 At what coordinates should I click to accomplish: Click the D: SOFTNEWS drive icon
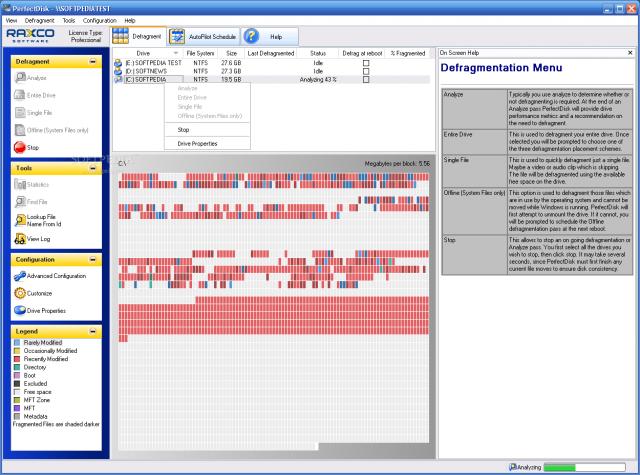[x=118, y=71]
